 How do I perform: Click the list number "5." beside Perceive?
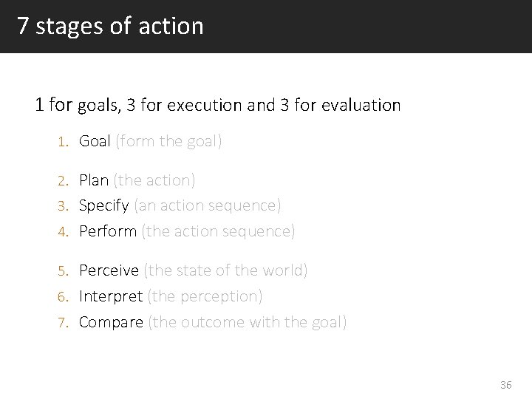point(64,271)
